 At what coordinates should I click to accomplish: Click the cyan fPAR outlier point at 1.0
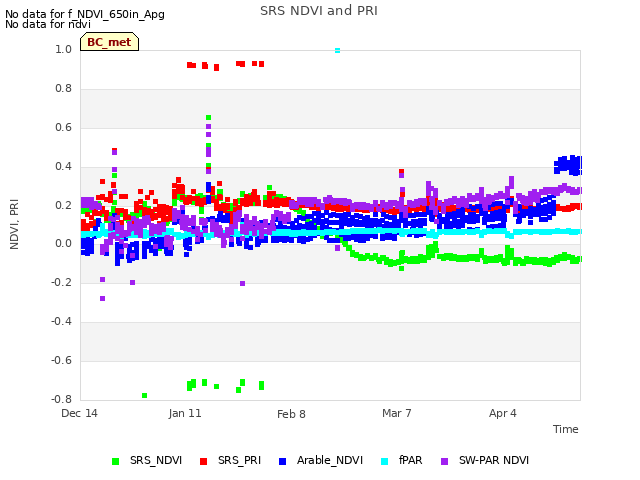(x=338, y=51)
